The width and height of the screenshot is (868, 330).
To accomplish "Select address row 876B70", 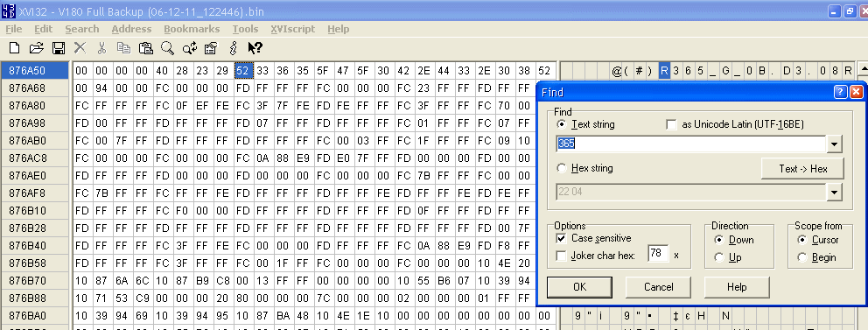I will point(35,281).
